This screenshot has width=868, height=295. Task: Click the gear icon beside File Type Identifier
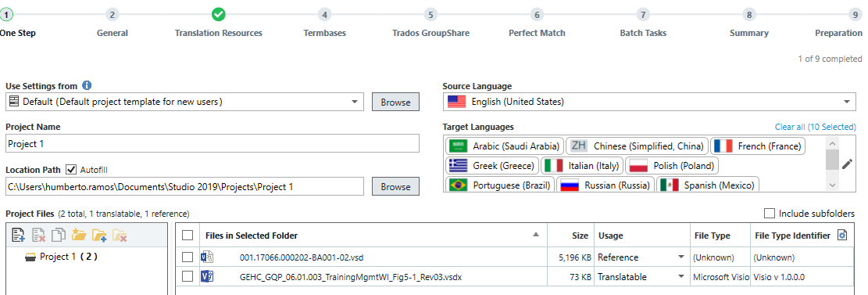click(842, 236)
